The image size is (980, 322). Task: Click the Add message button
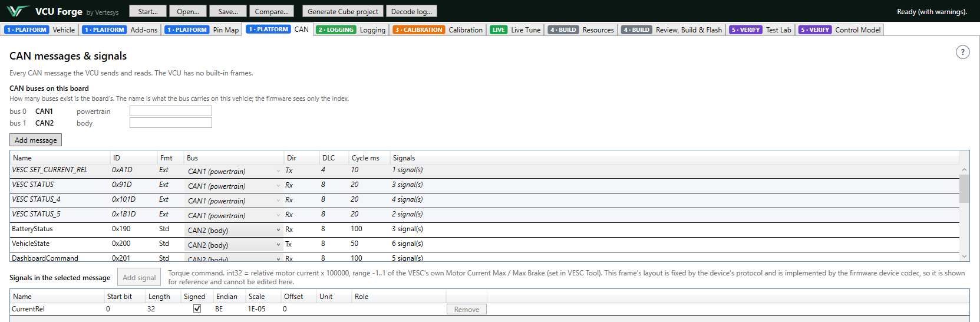pyautogui.click(x=35, y=140)
